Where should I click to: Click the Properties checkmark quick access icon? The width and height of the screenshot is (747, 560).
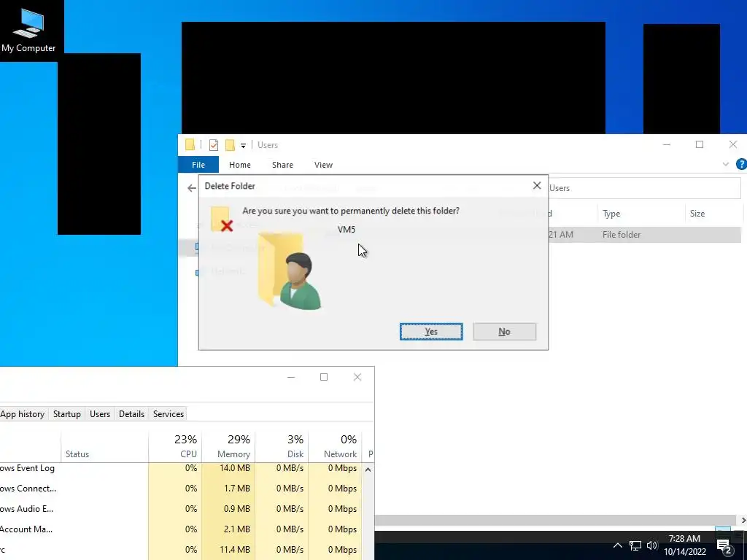(214, 145)
